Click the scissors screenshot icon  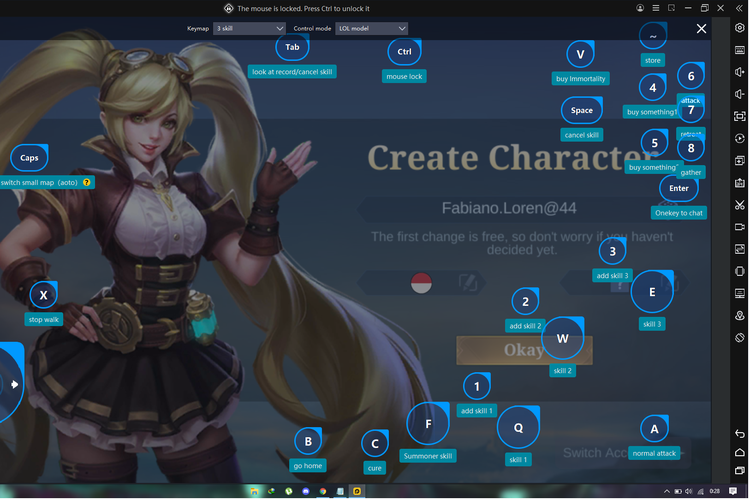(740, 204)
